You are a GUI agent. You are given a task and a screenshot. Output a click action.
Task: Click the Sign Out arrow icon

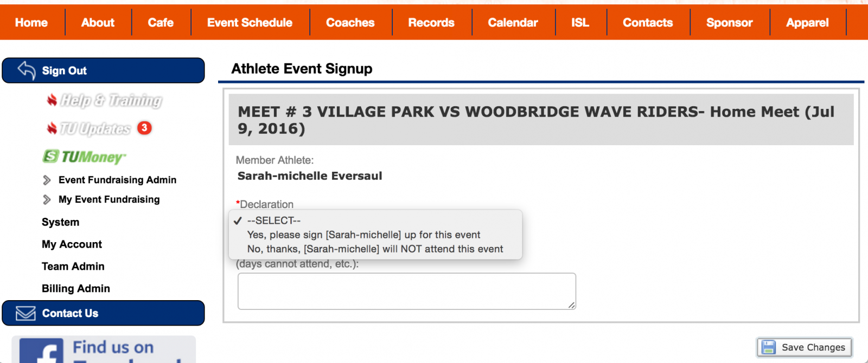pyautogui.click(x=27, y=70)
